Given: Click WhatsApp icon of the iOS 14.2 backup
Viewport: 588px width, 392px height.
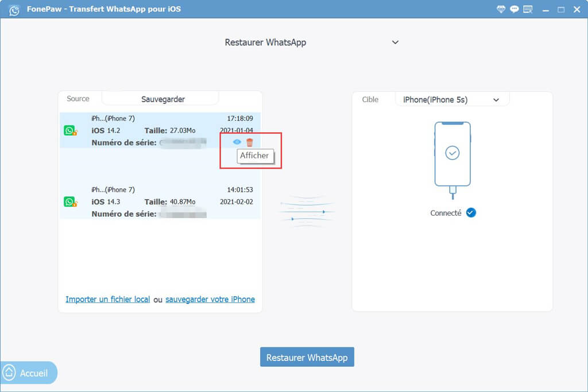Looking at the screenshot, I should pos(70,130).
